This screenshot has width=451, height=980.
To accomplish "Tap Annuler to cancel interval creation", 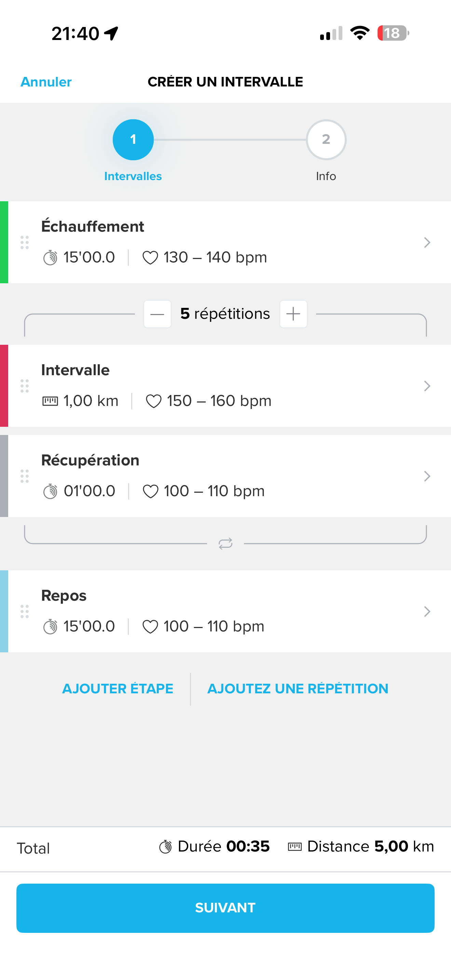I will pos(46,82).
